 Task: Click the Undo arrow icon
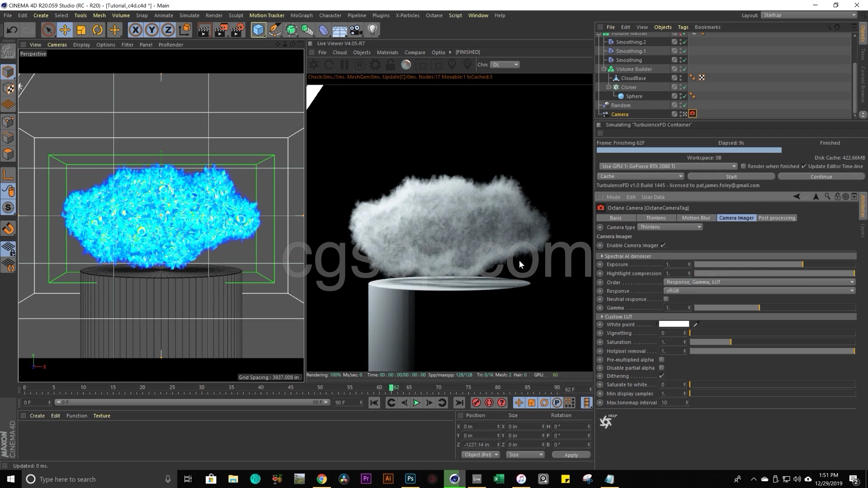[12, 30]
